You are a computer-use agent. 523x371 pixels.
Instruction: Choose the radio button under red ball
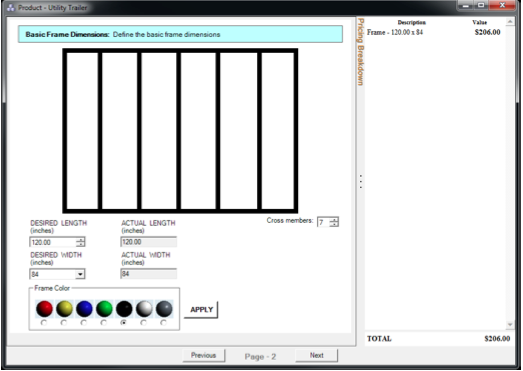click(44, 323)
